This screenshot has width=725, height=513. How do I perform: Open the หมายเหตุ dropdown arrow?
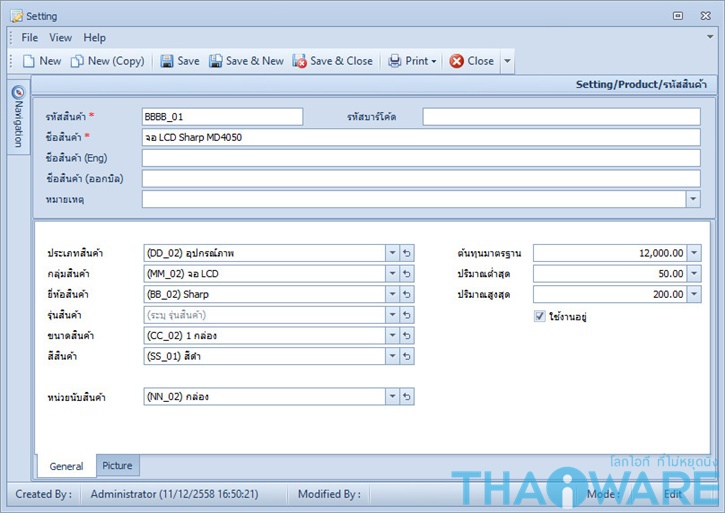point(693,199)
